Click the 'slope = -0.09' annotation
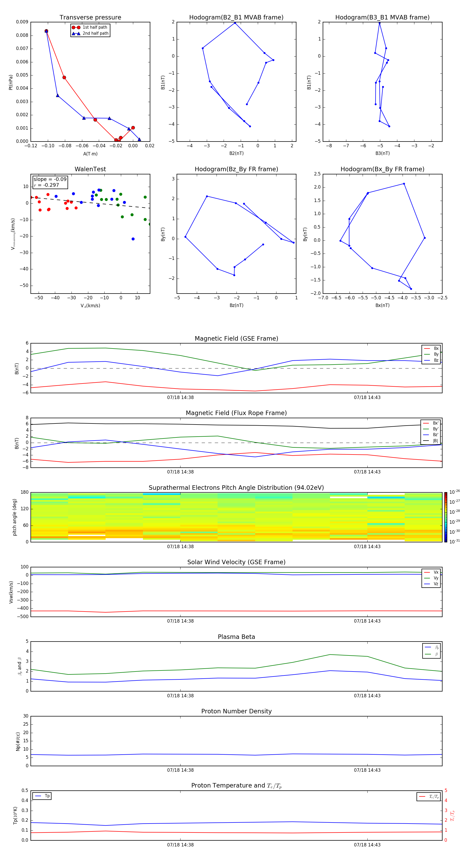This screenshot has height=868, width=473. click(50, 179)
